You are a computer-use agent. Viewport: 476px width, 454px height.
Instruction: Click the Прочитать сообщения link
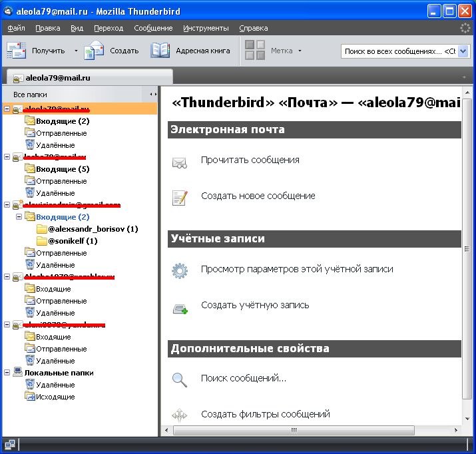tap(250, 160)
